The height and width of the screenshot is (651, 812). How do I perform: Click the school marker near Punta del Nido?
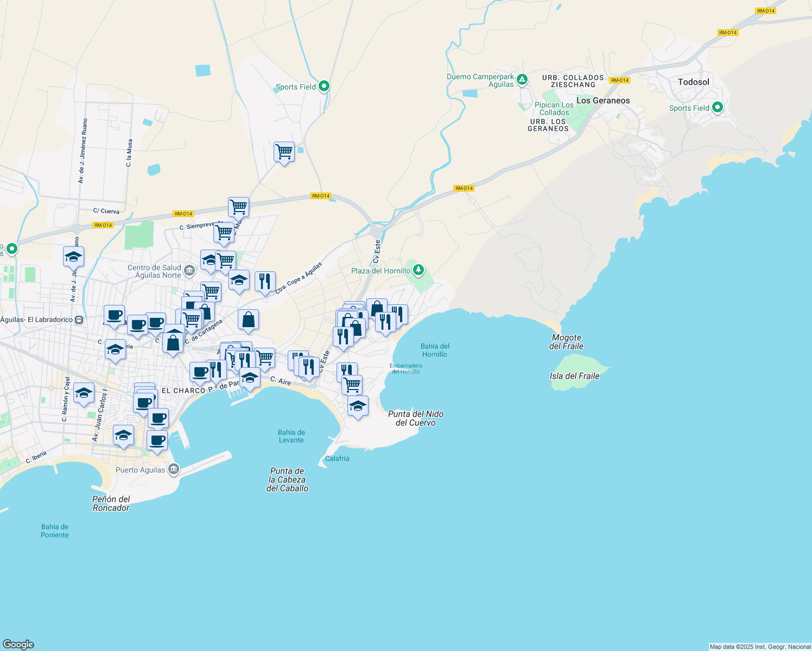tap(358, 406)
